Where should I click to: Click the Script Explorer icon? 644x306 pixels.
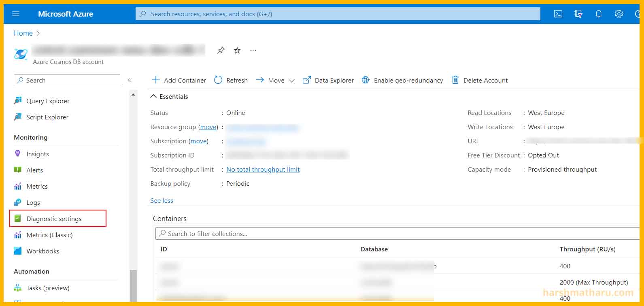[x=18, y=117]
